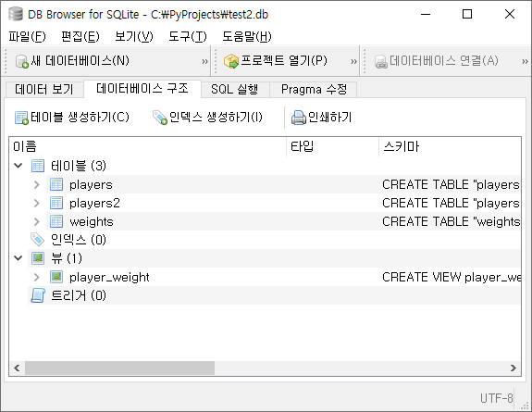Click the New Database icon (새 데이터베이스)
The width and height of the screenshot is (532, 412).
[22, 61]
